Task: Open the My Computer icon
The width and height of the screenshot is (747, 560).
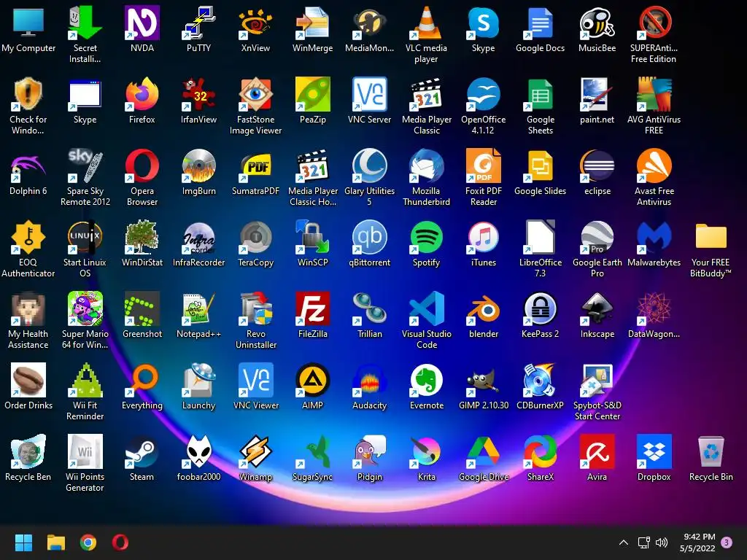Action: [28, 23]
